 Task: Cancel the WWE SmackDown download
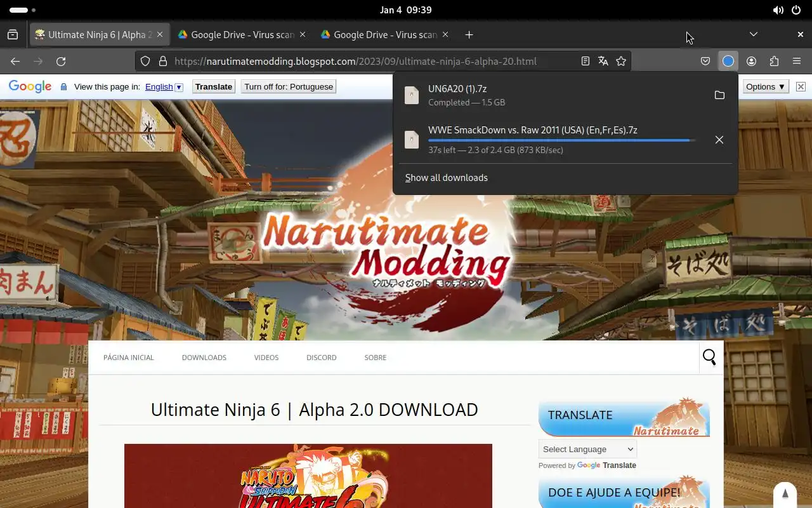tap(719, 140)
